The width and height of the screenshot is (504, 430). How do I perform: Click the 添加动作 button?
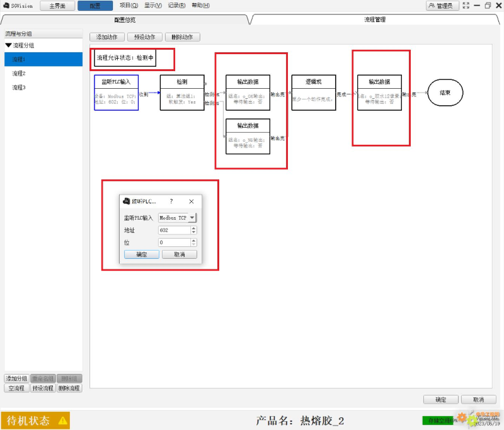coord(106,37)
